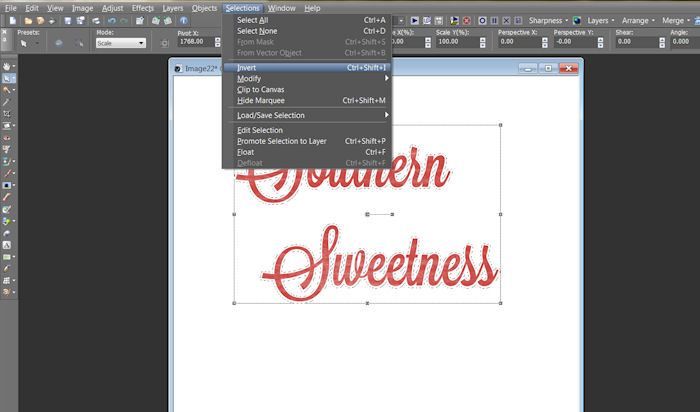Viewport: 700px width, 412px height.
Task: Select the Pan hand tool
Action: point(8,65)
